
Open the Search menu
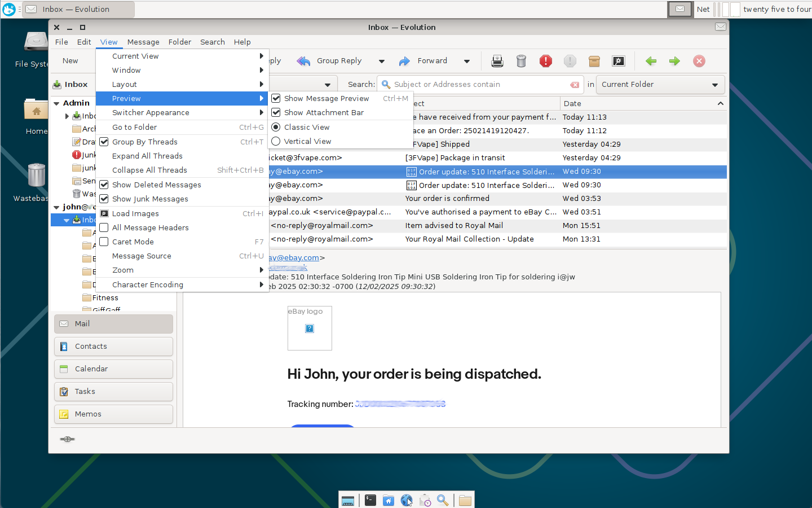(213, 42)
